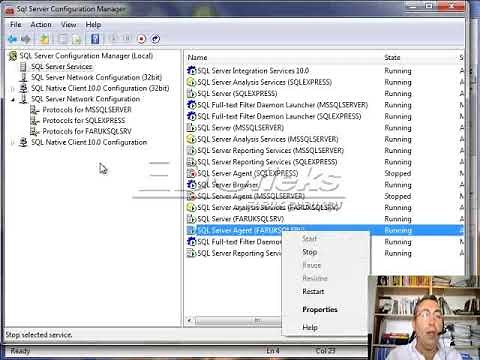
Task: Select "SQL Server Reporting Services (SQLEXPRESS)" row
Action: pos(323,162)
